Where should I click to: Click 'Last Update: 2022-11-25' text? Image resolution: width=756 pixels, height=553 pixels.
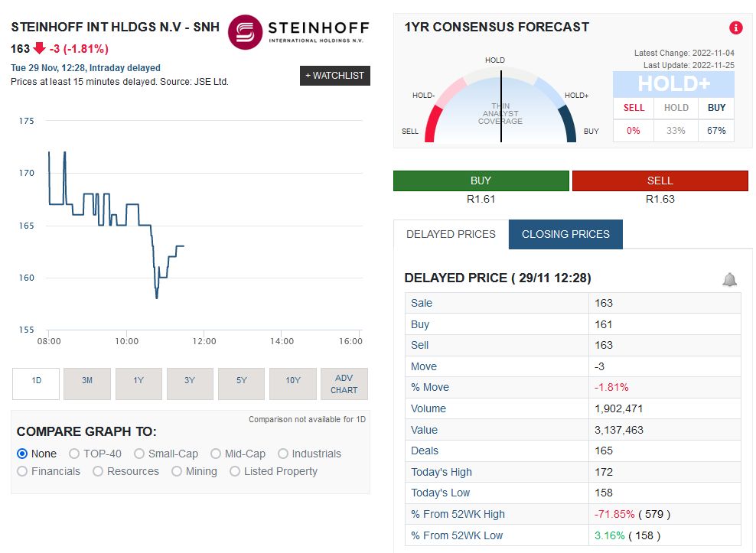click(689, 65)
